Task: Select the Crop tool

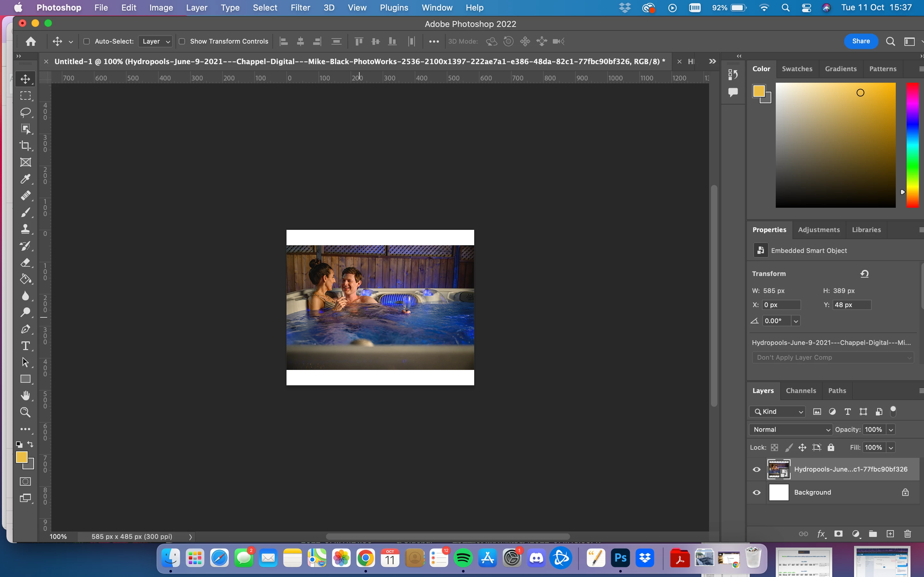Action: point(26,146)
